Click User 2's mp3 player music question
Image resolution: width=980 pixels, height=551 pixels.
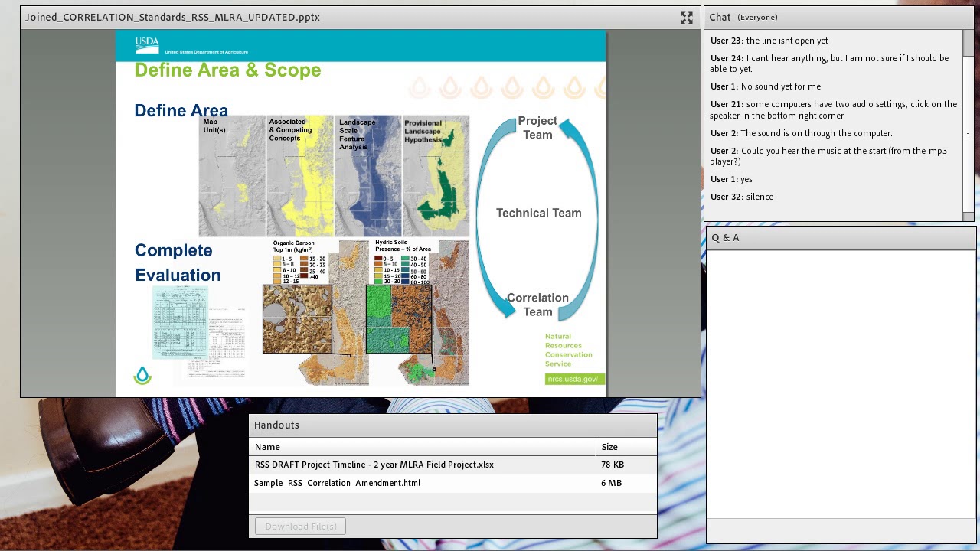coord(828,156)
